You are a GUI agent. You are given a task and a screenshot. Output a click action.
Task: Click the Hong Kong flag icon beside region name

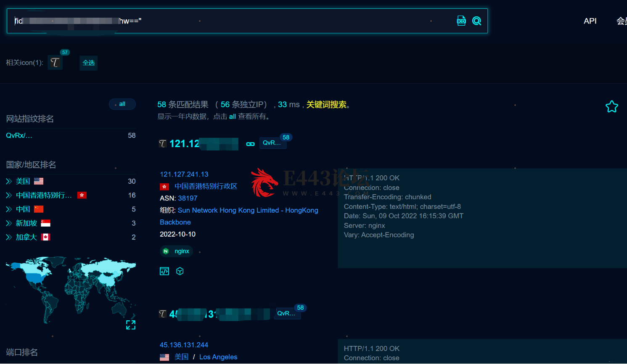point(164,186)
